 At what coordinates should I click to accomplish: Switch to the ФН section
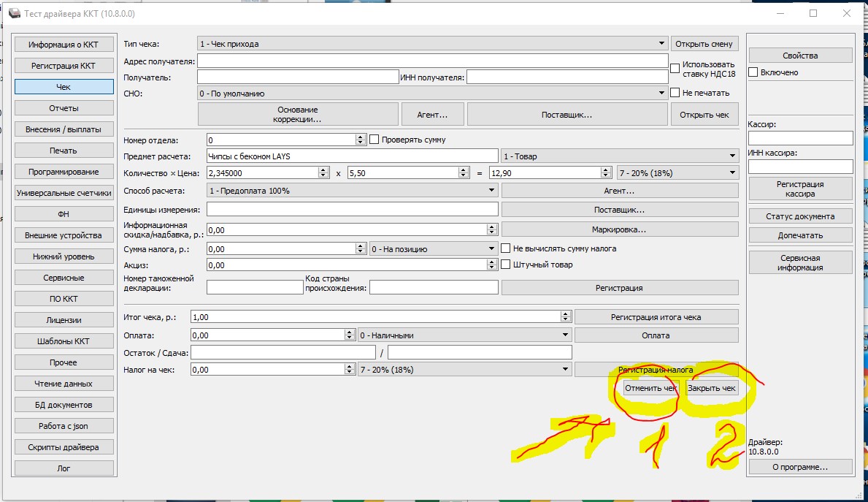tap(64, 214)
